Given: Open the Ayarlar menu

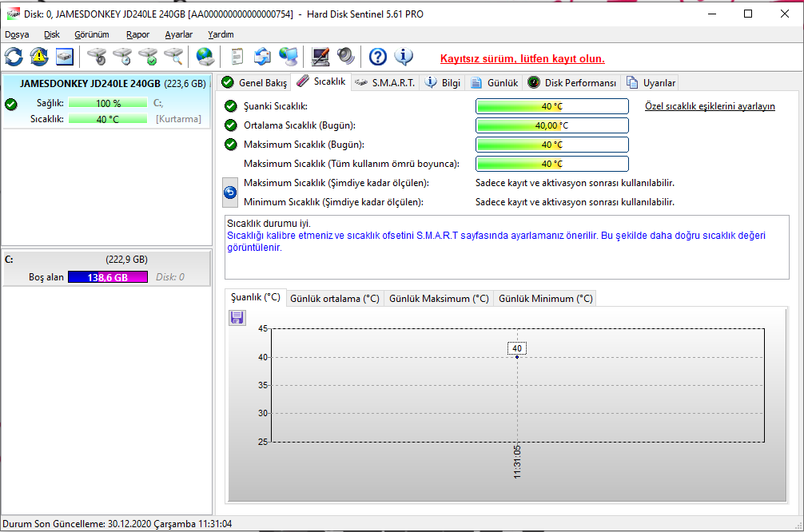Looking at the screenshot, I should pyautogui.click(x=179, y=34).
